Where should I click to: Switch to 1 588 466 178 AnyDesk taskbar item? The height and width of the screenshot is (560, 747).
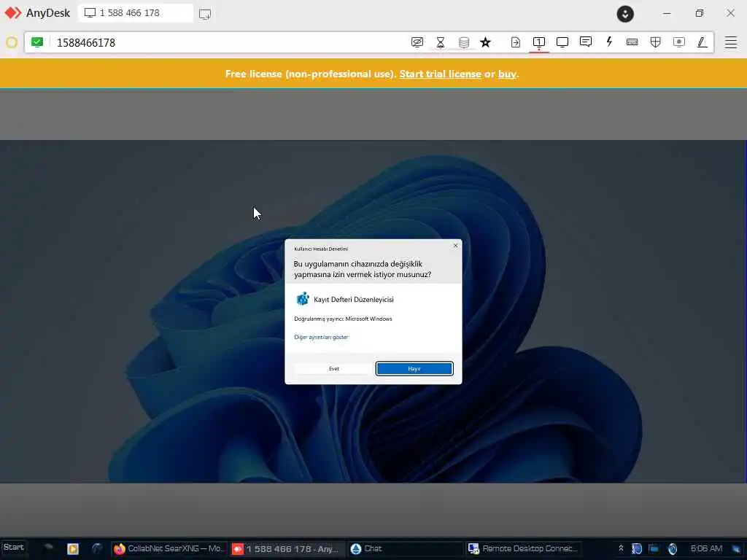[287, 548]
